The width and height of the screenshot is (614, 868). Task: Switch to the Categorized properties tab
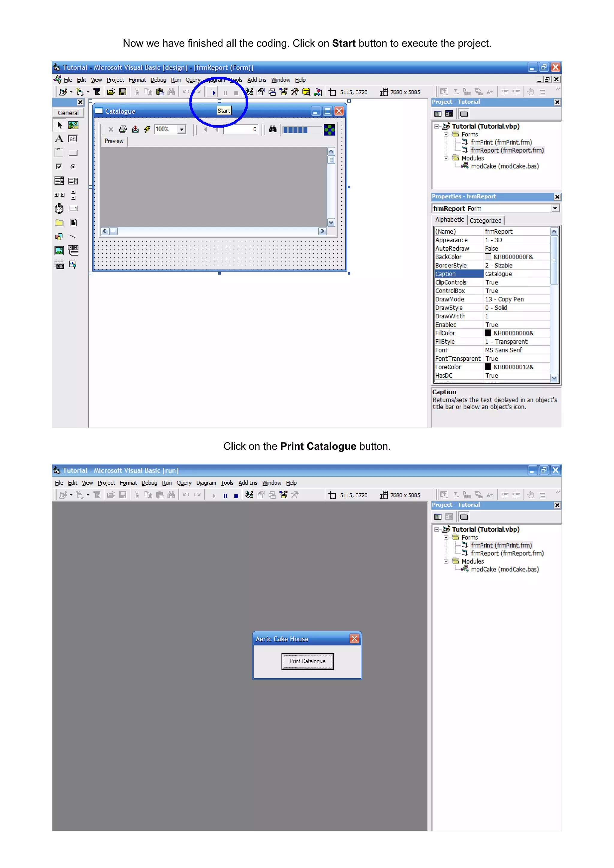pos(485,220)
